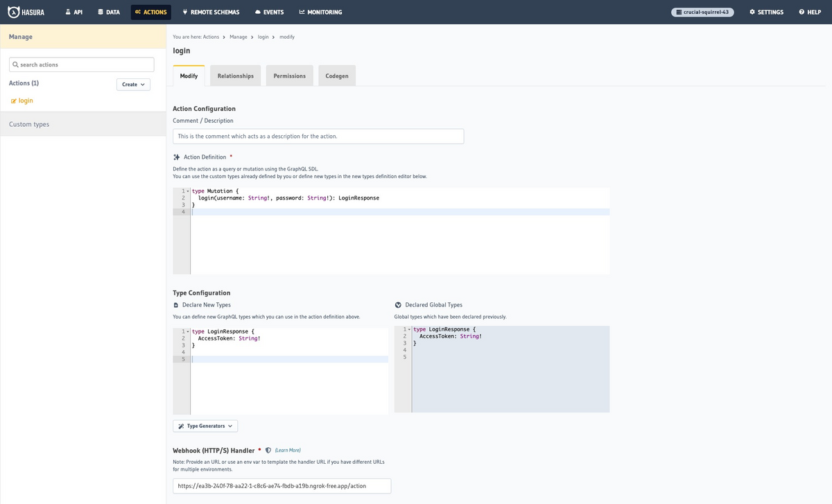Viewport: 832px width, 504px height.
Task: Open MONITORING via its chart icon
Action: pyautogui.click(x=301, y=12)
